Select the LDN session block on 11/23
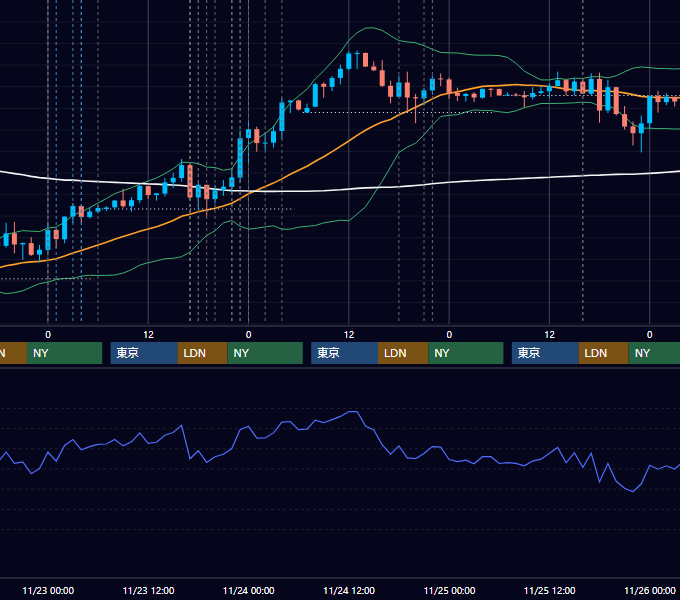Image resolution: width=680 pixels, height=600 pixels. click(203, 353)
